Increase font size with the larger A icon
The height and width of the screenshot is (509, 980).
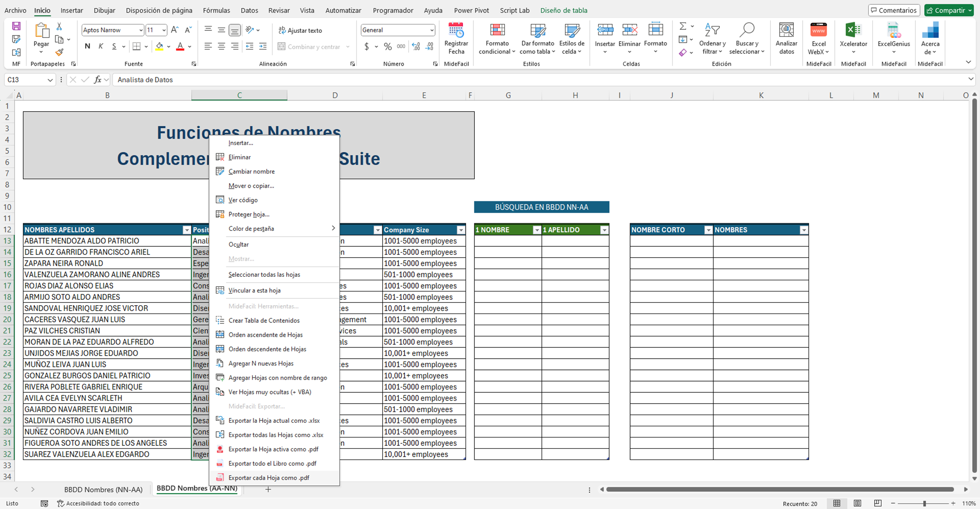coord(175,30)
